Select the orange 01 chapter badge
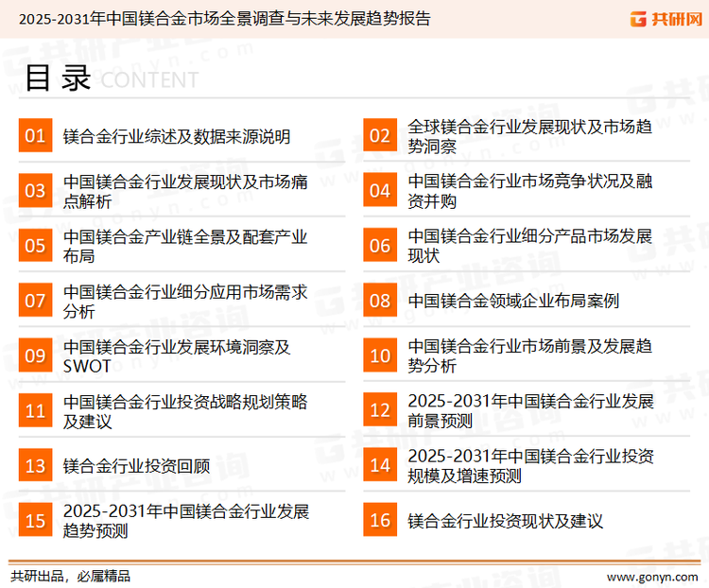709x588 pixels. click(x=35, y=135)
